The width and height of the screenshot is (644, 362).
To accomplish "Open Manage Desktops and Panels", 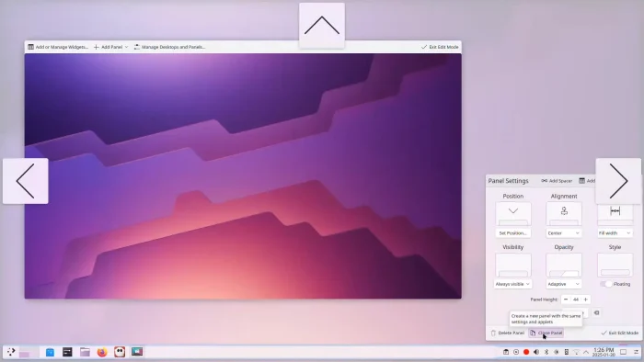I will point(169,47).
